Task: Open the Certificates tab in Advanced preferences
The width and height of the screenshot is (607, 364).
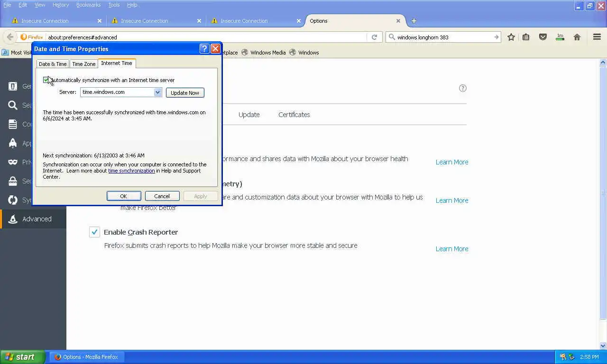Action: (294, 115)
